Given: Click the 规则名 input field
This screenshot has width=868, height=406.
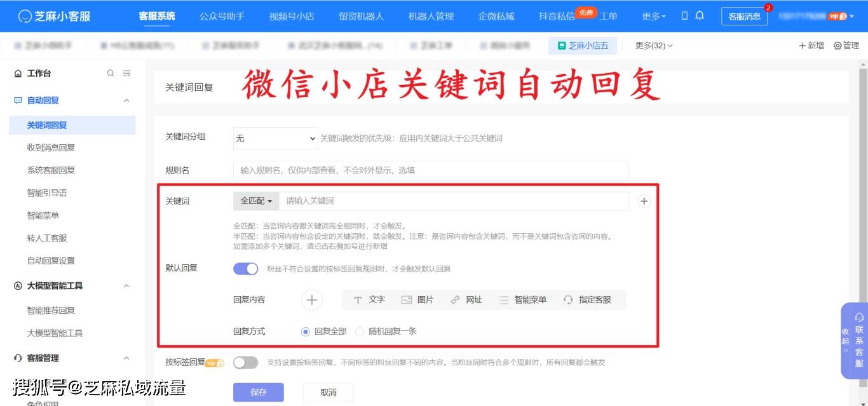Looking at the screenshot, I should (x=431, y=170).
